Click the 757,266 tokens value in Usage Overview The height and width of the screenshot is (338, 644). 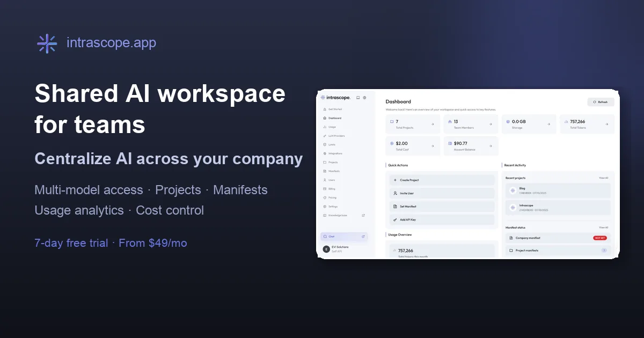(406, 251)
